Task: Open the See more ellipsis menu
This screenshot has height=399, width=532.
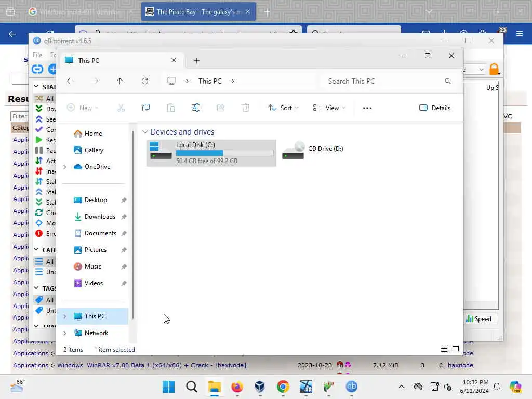Action: coord(367,108)
